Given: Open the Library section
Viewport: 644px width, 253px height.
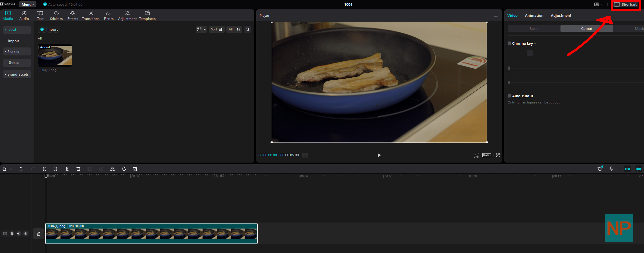Looking at the screenshot, I should [x=17, y=63].
